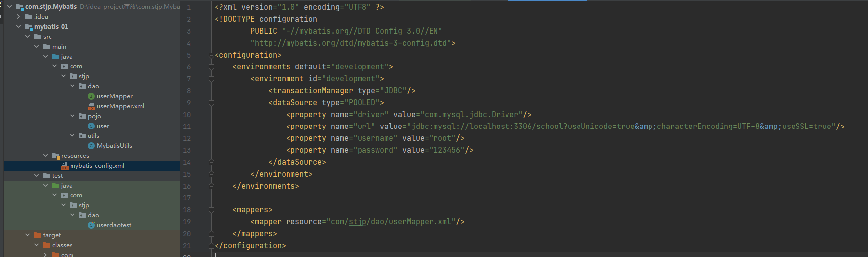Click line number 19 in gutter
Viewport: 868px width, 257px height.
coord(187,222)
